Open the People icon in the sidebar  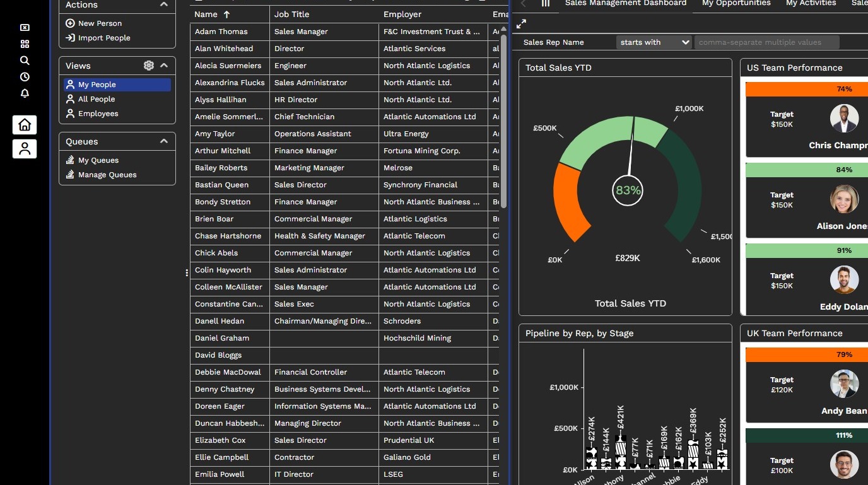pyautogui.click(x=25, y=149)
